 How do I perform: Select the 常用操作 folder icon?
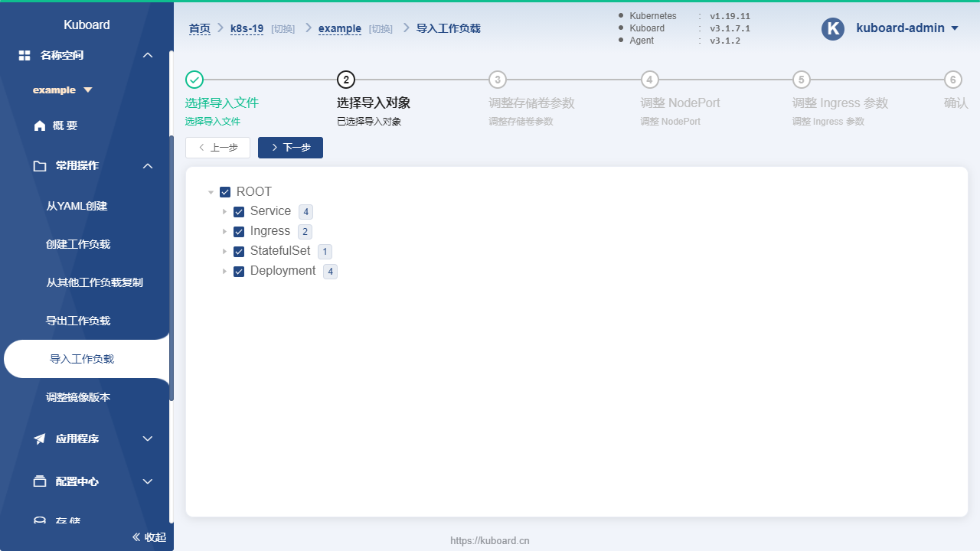coord(40,165)
